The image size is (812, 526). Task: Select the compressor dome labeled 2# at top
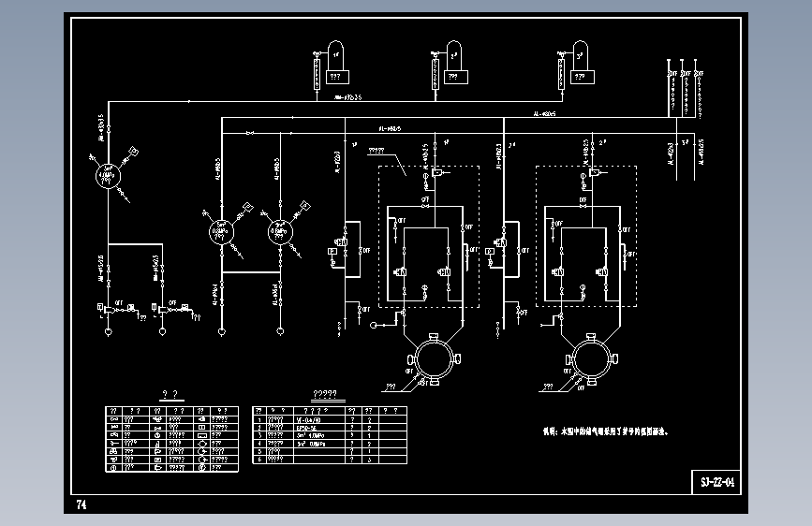tap(453, 56)
